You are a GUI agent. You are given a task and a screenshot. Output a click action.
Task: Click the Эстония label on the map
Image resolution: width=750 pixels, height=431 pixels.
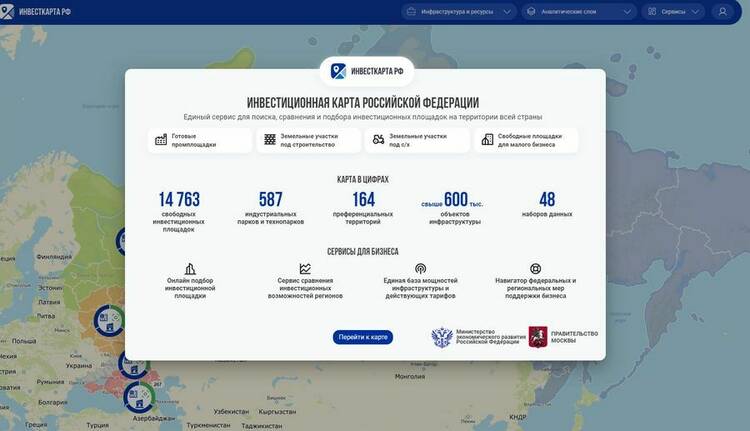[50, 288]
